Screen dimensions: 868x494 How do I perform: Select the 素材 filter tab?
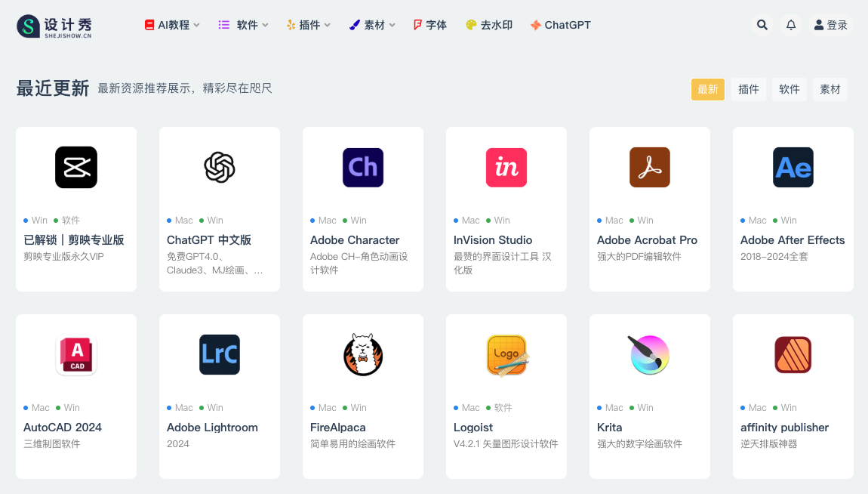click(x=830, y=89)
